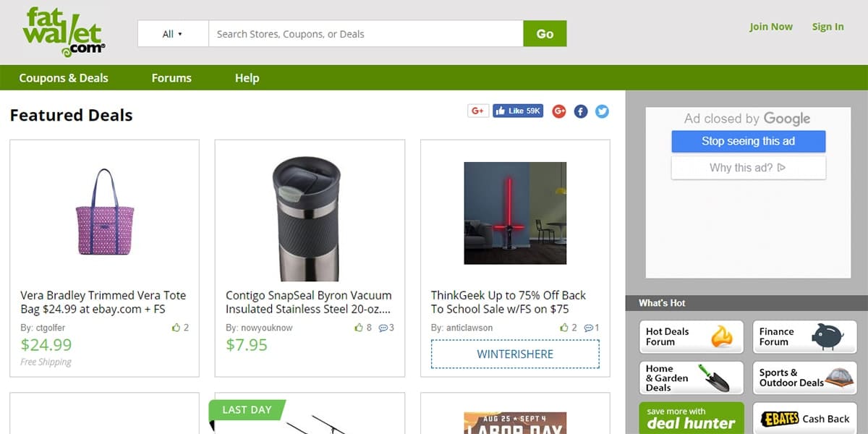Expand the All category search dropdown
868x434 pixels.
(173, 34)
